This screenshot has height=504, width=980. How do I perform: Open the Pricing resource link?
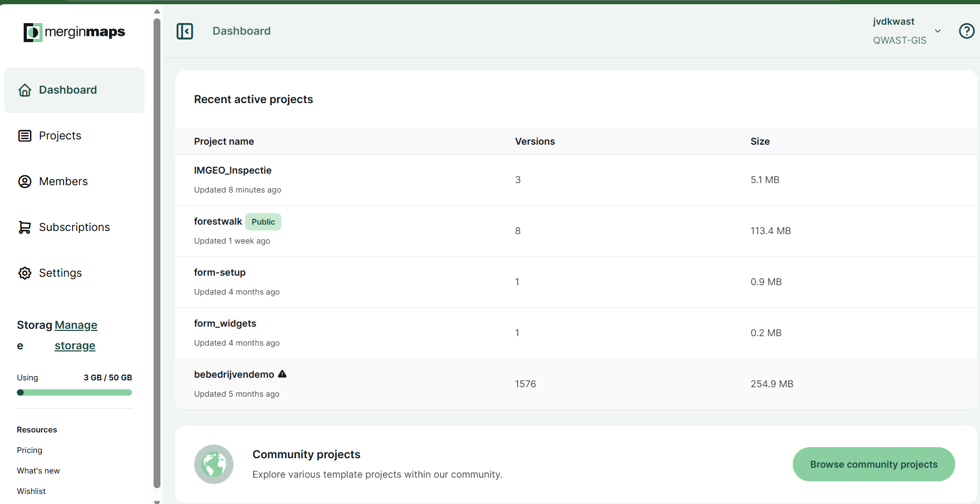29,450
